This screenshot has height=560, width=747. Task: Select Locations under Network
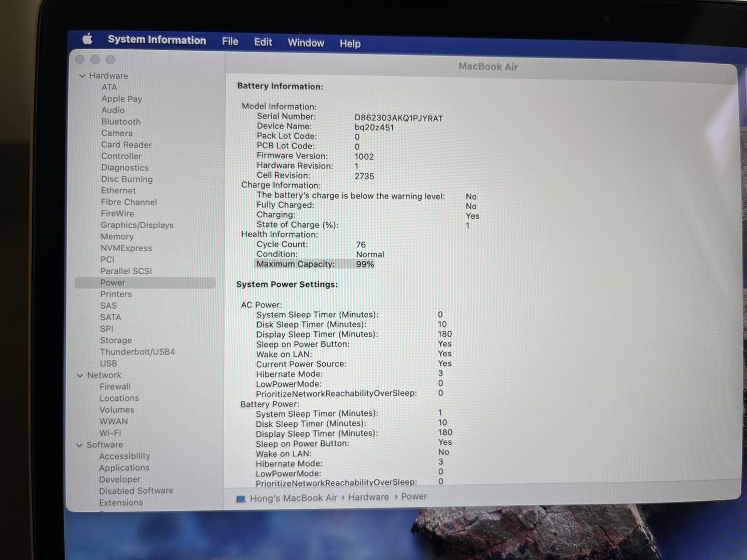(119, 398)
